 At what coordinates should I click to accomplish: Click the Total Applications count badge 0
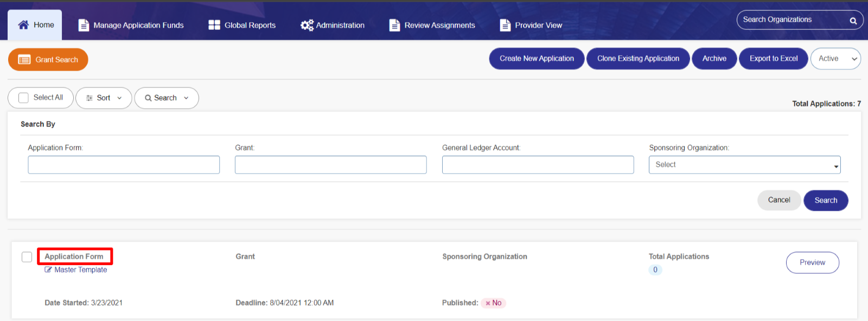pyautogui.click(x=655, y=270)
